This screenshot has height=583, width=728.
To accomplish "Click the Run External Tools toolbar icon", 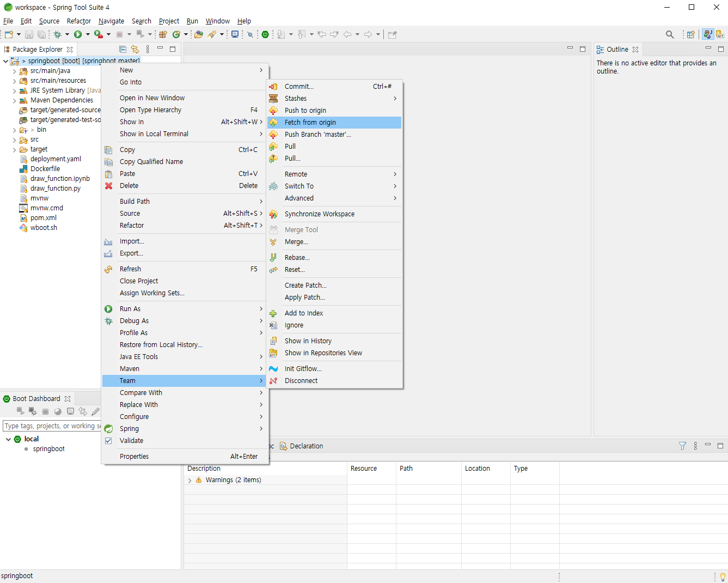I will tap(99, 34).
